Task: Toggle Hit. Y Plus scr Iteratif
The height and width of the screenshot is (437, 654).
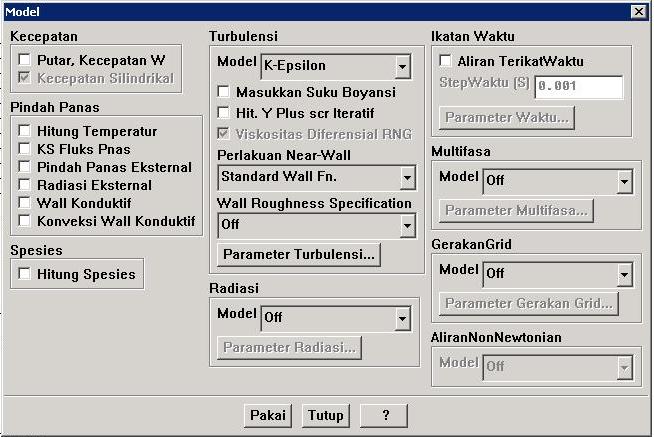Action: pos(224,113)
